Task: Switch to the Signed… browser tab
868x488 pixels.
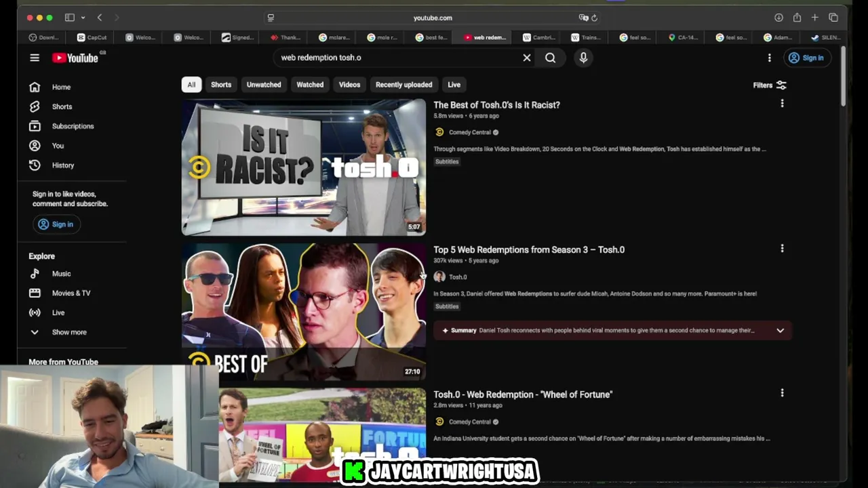Action: [237, 37]
